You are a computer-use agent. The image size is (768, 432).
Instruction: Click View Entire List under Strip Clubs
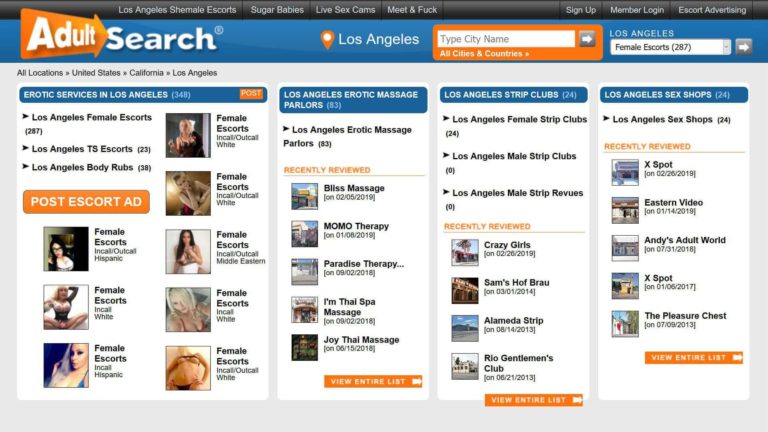tap(533, 400)
